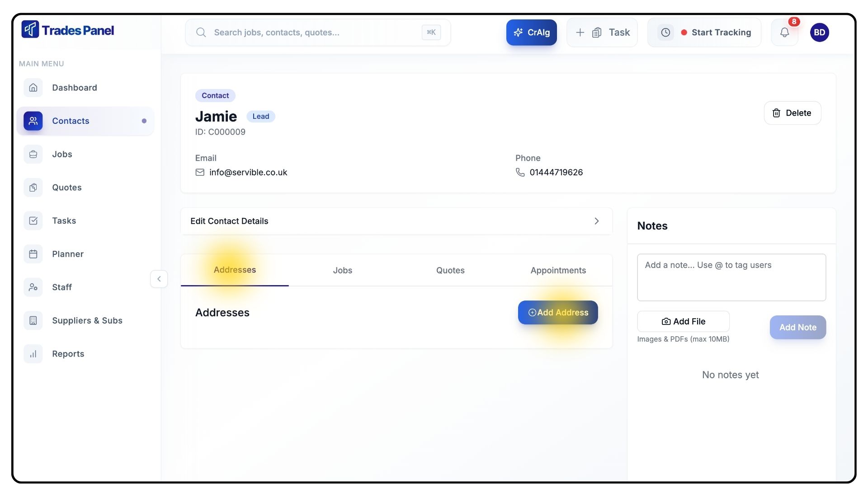The height and width of the screenshot is (488, 868).
Task: Click the Tasks checkbox sidebar icon
Action: [33, 221]
